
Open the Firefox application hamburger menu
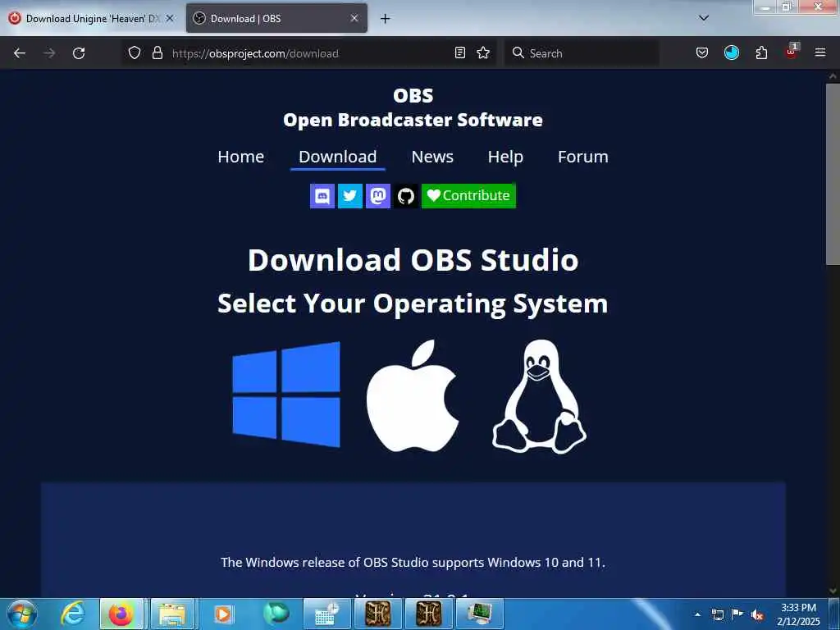820,52
